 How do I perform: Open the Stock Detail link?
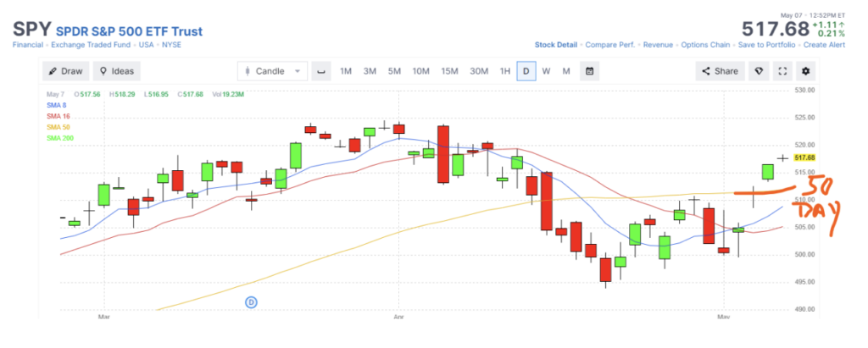coord(556,45)
